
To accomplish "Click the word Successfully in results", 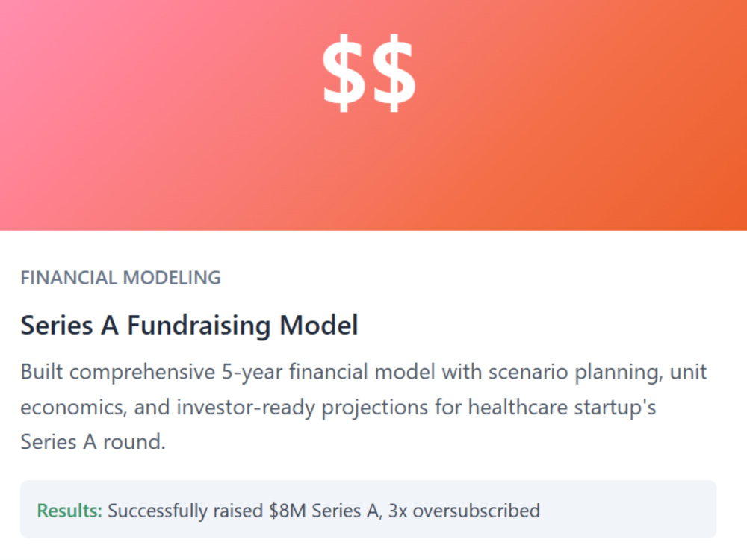I will click(x=158, y=511).
